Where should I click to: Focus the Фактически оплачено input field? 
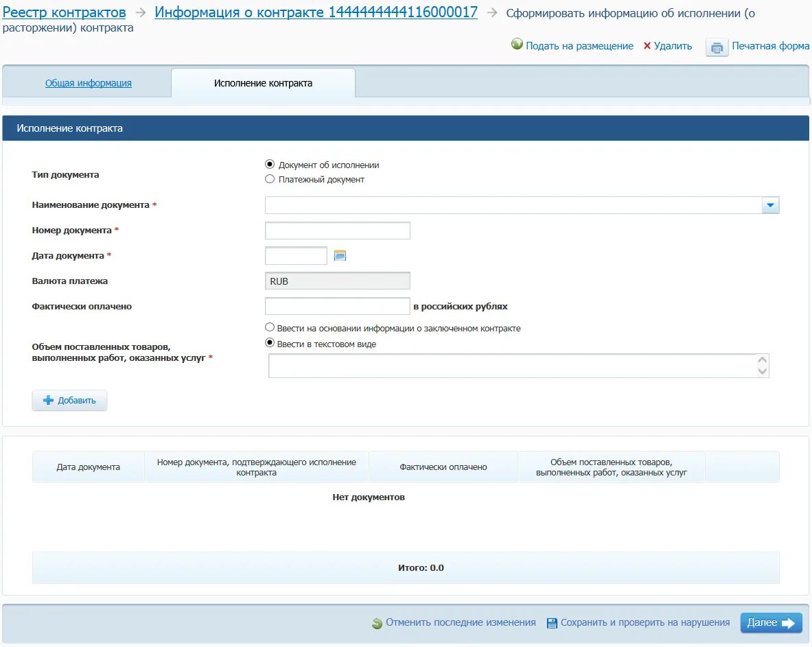(338, 307)
